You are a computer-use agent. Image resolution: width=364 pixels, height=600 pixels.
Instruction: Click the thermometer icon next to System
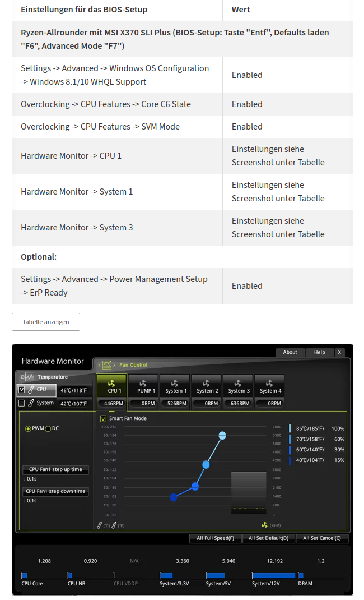31,403
